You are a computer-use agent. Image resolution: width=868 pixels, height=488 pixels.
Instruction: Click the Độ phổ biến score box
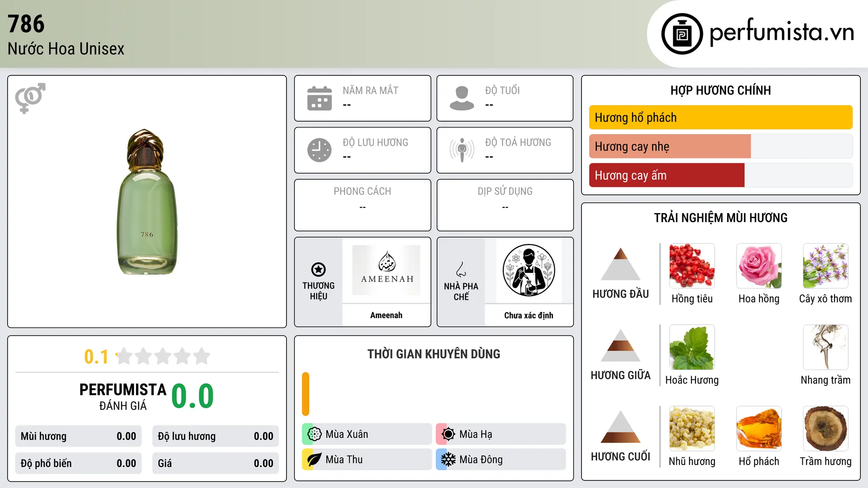(x=78, y=463)
